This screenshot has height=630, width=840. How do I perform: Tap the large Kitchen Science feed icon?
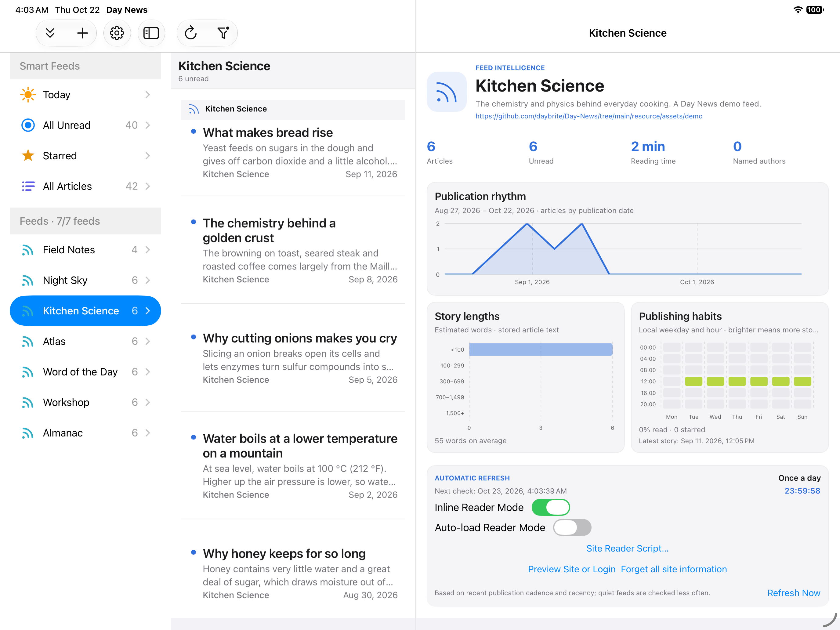[x=447, y=92]
